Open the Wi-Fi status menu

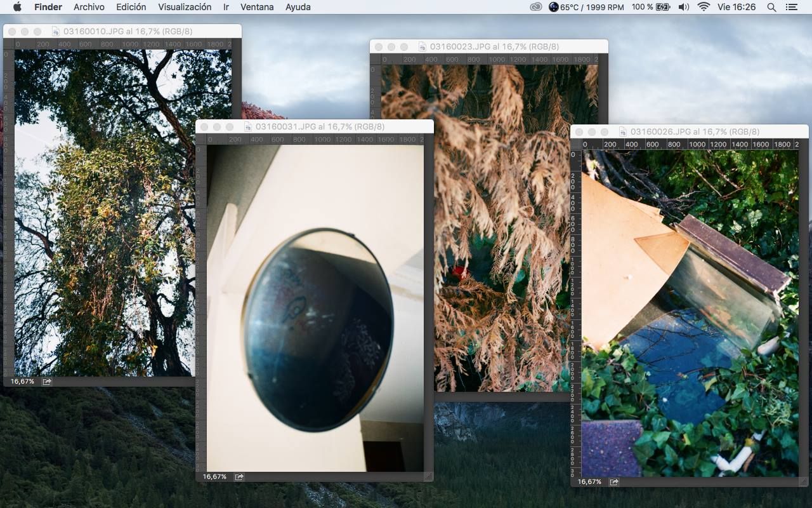pyautogui.click(x=703, y=7)
